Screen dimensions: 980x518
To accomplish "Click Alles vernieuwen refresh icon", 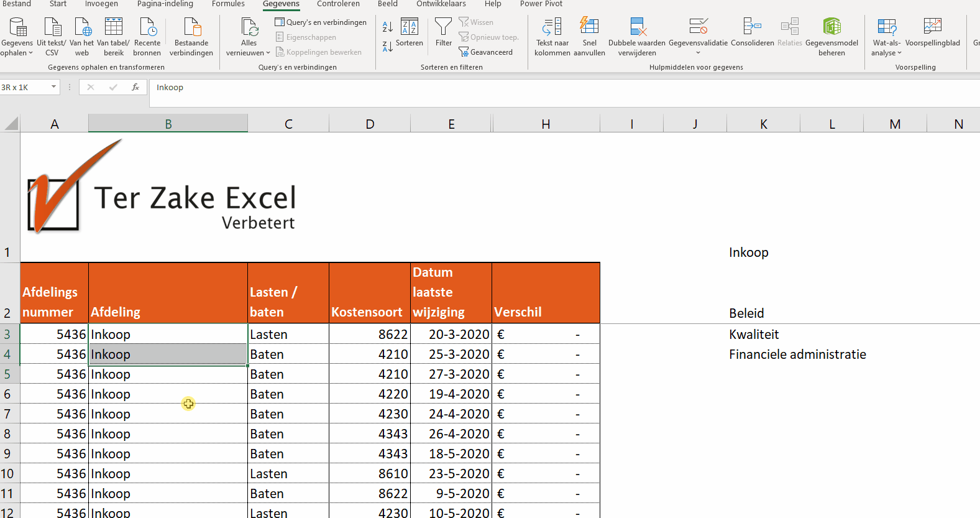I will click(249, 28).
